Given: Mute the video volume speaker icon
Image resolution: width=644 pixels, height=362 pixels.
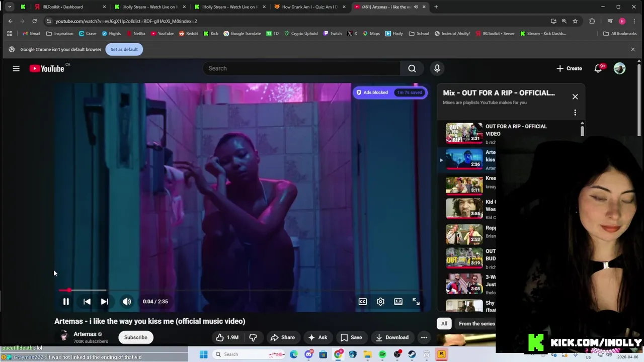Looking at the screenshot, I should click(x=127, y=302).
